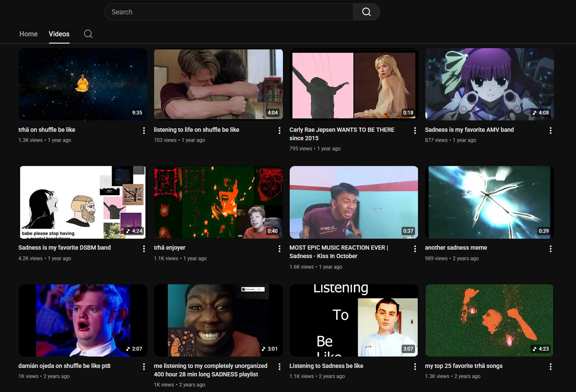Screen dimensions: 576x392
Task: Click the search magnifier button
Action: click(366, 12)
